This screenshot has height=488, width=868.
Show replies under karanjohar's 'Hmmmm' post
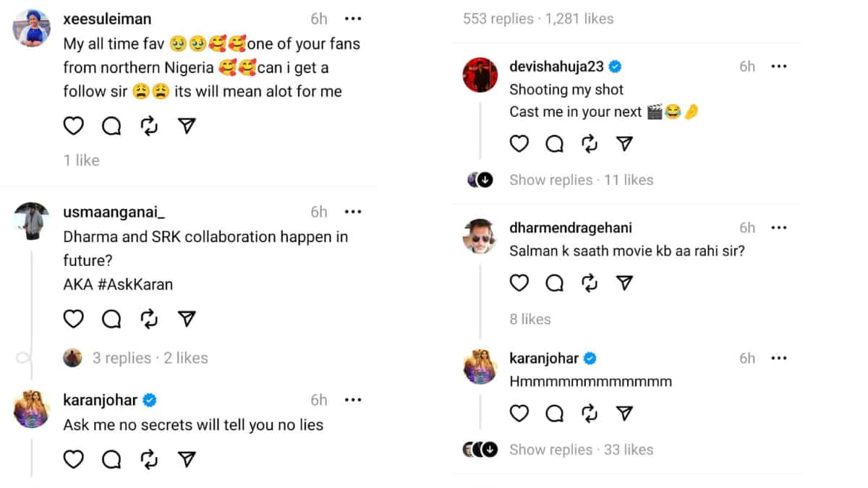[550, 450]
